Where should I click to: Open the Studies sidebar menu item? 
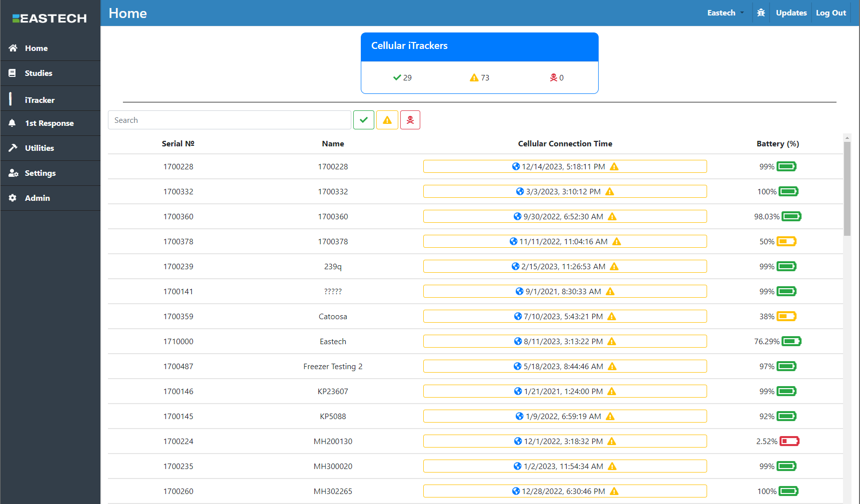coord(38,73)
